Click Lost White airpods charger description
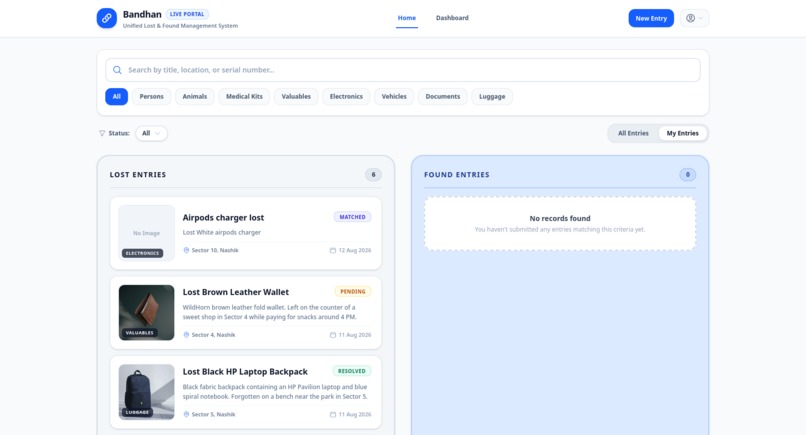The width and height of the screenshot is (806, 435). [222, 232]
